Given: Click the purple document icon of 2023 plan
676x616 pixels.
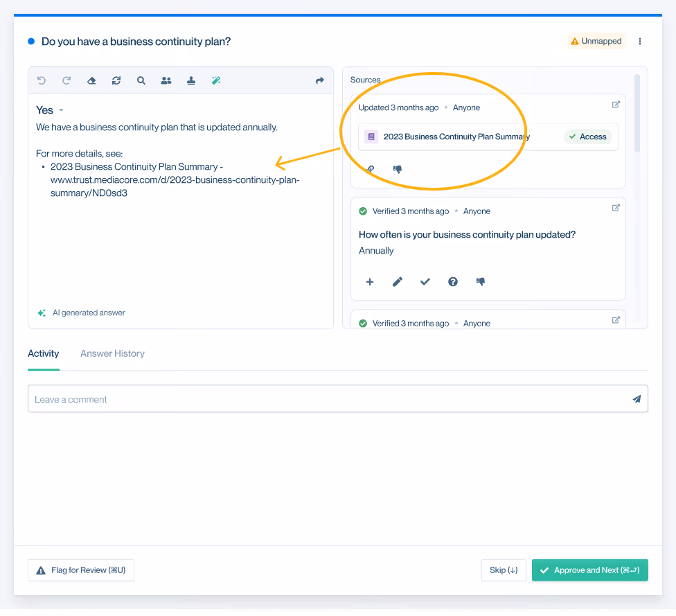Looking at the screenshot, I should (371, 137).
